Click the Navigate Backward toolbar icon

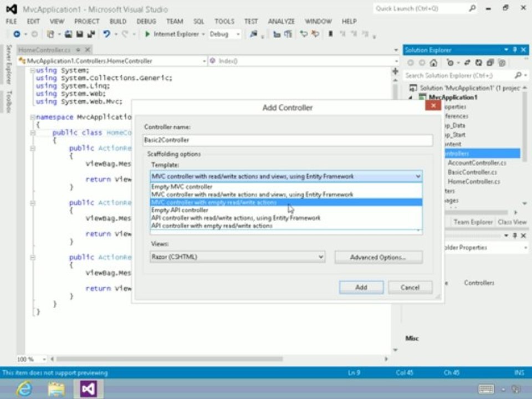coord(17,34)
